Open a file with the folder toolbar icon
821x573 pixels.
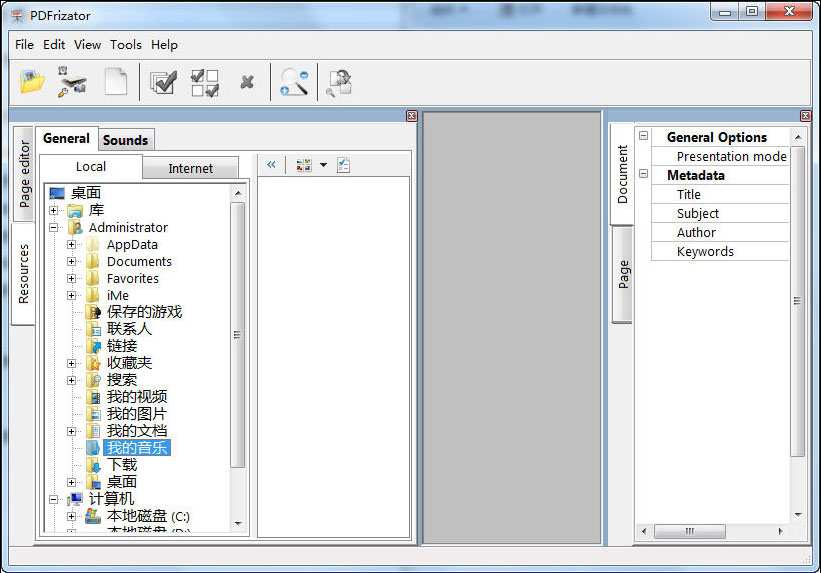click(31, 82)
